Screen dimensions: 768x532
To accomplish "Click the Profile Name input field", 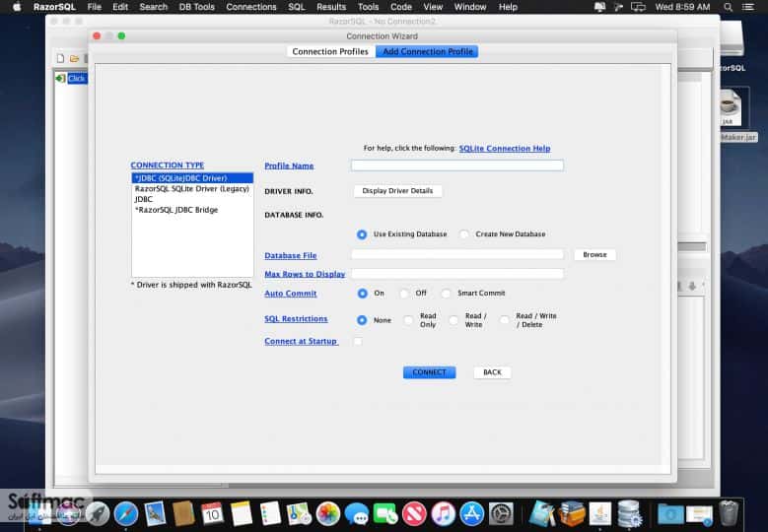I will click(x=457, y=166).
